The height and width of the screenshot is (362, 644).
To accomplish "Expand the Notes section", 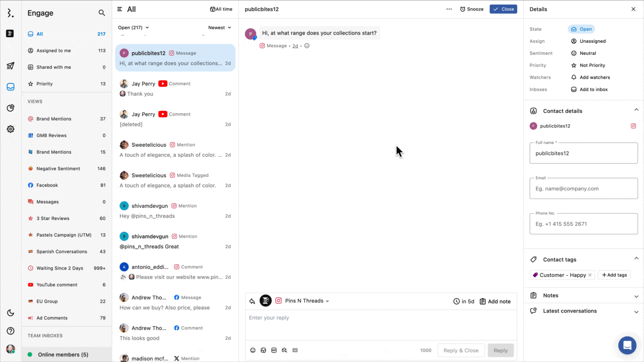I will tap(584, 296).
